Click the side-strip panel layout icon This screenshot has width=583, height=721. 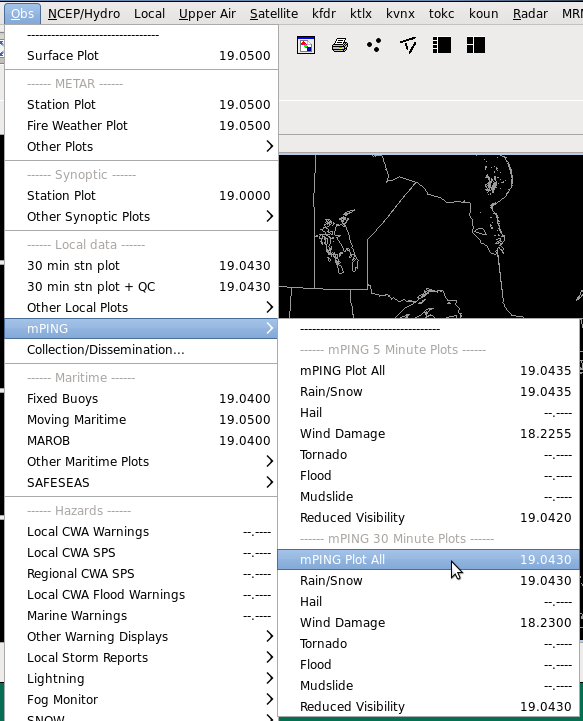tap(442, 45)
